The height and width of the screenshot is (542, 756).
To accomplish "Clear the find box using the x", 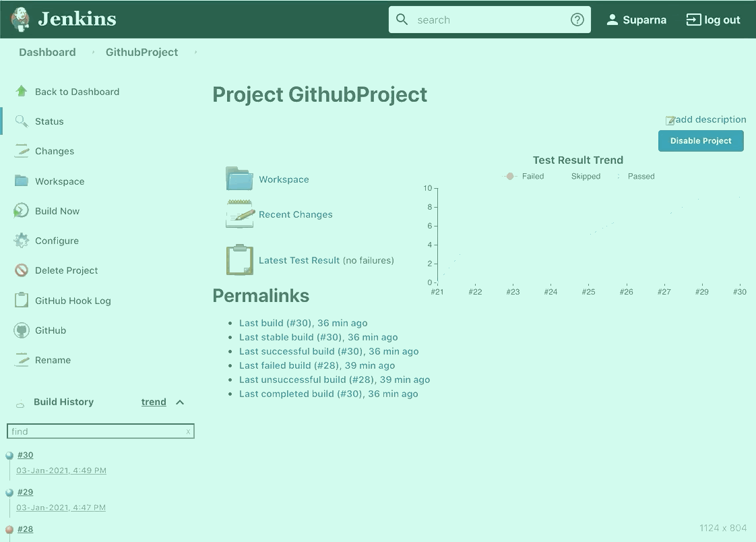I will pyautogui.click(x=188, y=431).
